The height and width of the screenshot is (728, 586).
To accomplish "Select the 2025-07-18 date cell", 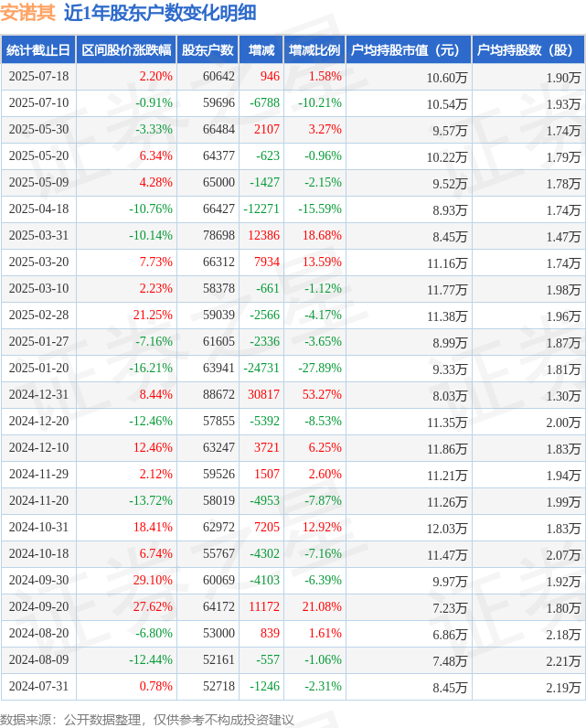I will (38, 76).
